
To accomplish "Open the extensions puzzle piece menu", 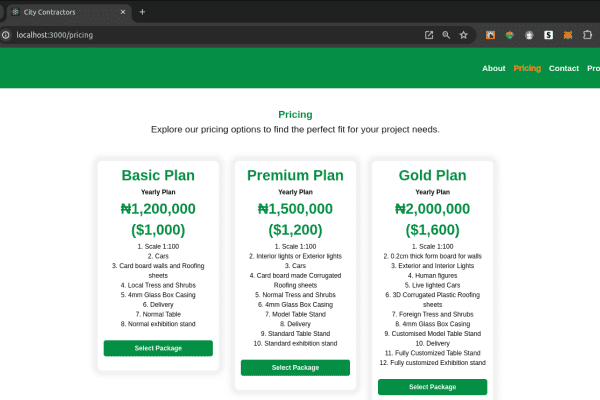I will click(x=587, y=35).
